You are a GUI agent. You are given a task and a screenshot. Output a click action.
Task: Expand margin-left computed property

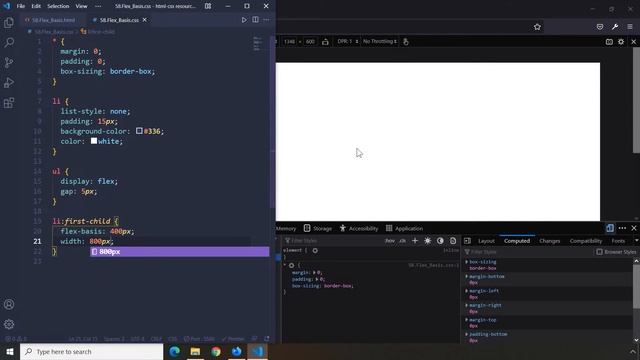coord(467,291)
